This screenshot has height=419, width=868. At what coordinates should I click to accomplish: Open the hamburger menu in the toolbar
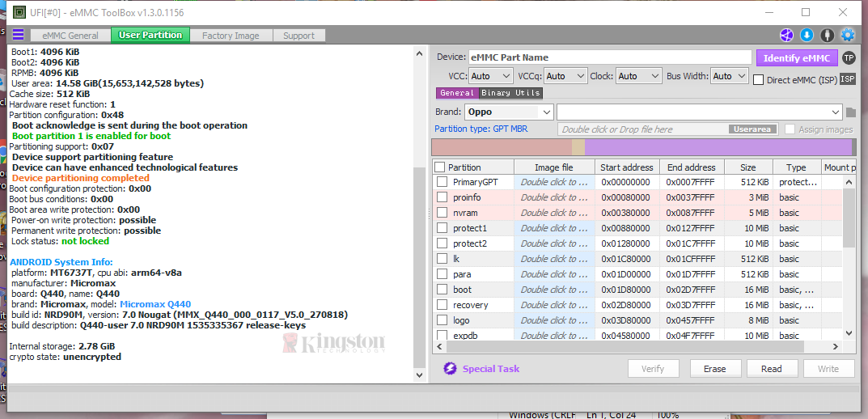[19, 35]
